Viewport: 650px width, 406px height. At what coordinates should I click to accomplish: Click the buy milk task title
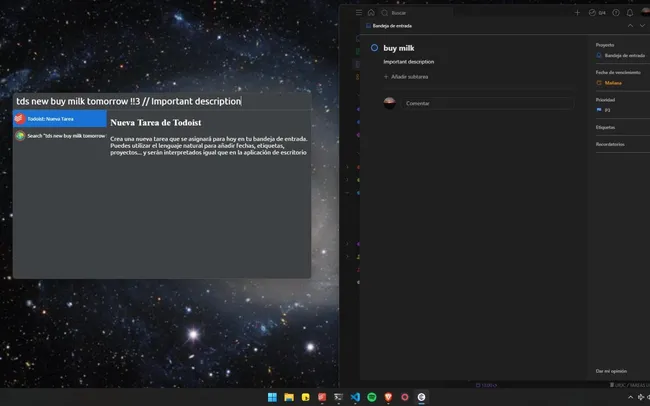pyautogui.click(x=399, y=48)
